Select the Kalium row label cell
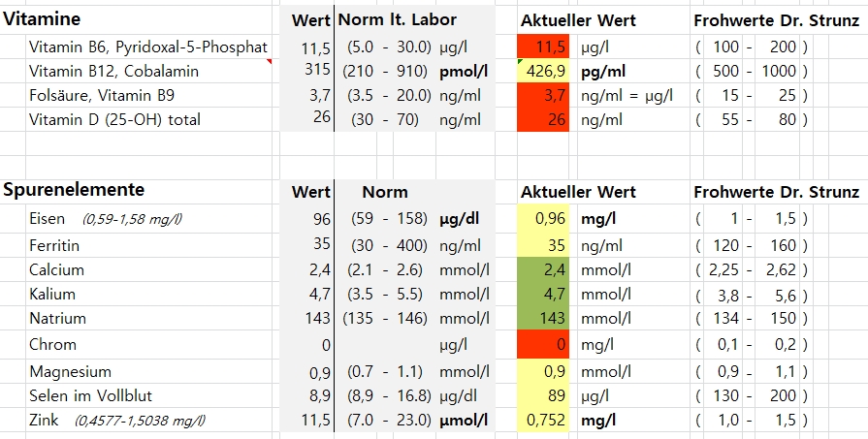 (x=52, y=294)
